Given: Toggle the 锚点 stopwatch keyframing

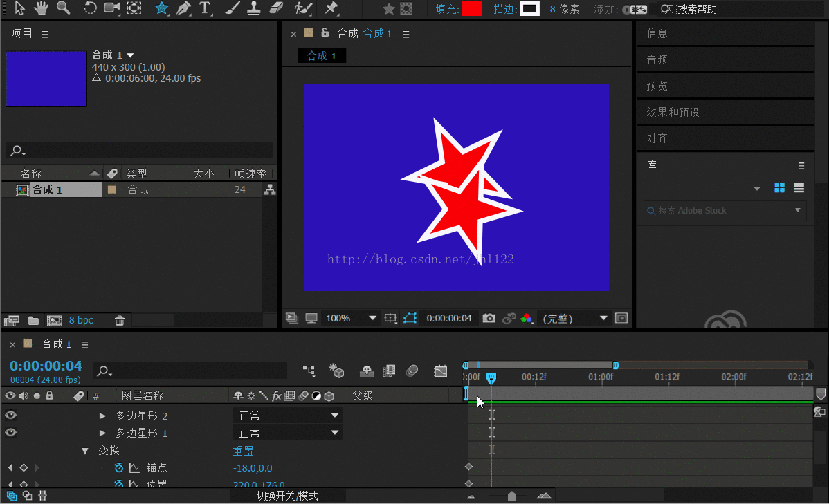Looking at the screenshot, I should point(119,467).
